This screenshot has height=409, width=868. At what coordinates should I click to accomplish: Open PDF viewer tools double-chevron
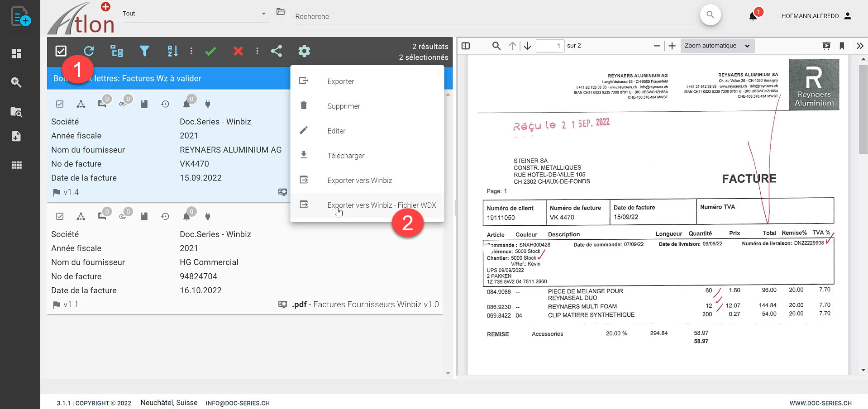pyautogui.click(x=860, y=46)
